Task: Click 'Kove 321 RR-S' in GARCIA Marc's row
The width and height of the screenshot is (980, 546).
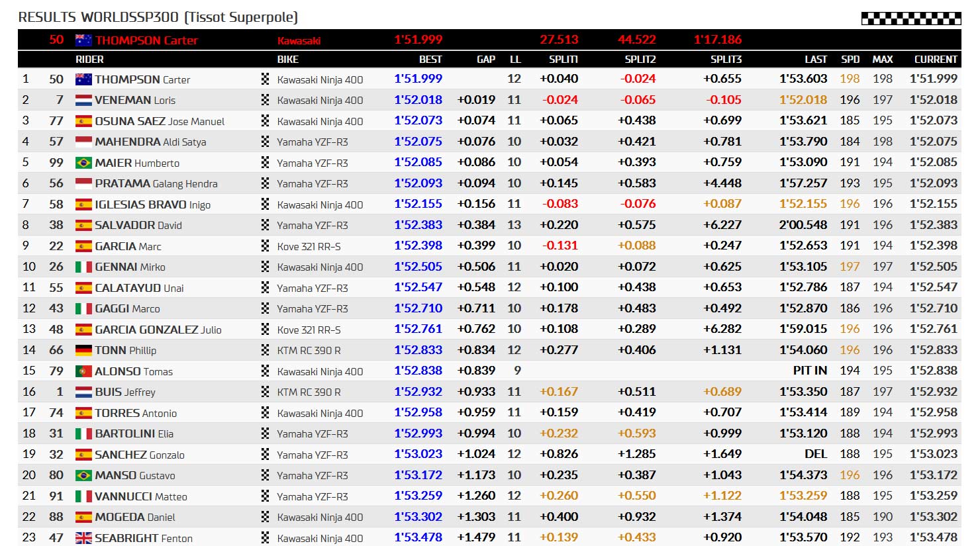Action: [309, 246]
